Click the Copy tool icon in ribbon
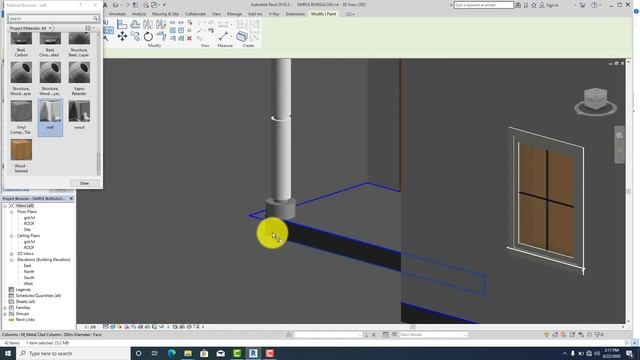The height and width of the screenshot is (360, 640). pyautogui.click(x=135, y=36)
